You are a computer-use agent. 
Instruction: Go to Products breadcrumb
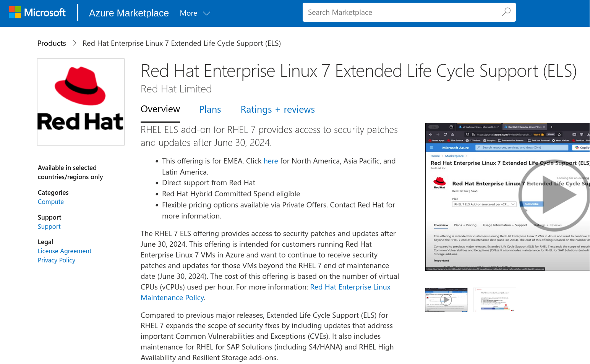click(52, 43)
